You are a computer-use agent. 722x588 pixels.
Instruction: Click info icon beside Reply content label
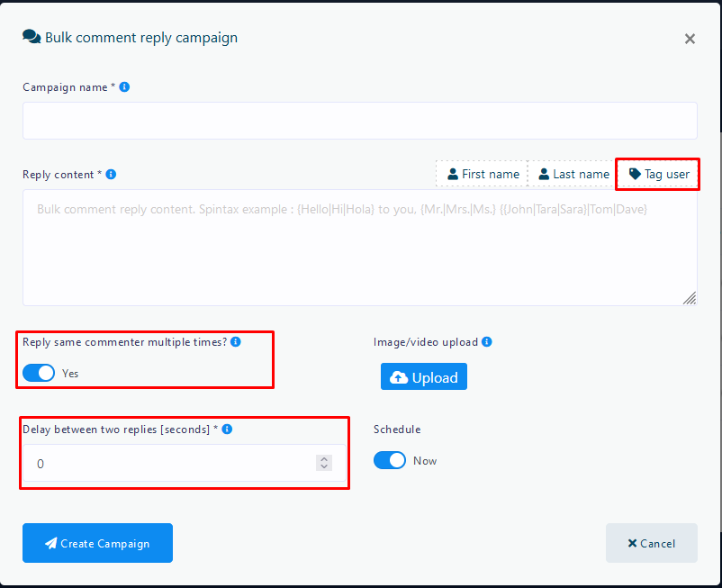(111, 175)
